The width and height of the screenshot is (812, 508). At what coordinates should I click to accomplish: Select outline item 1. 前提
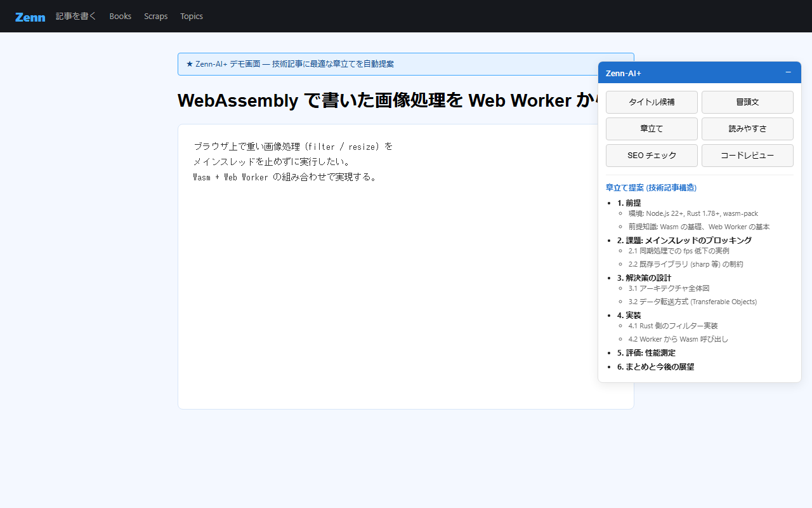click(x=629, y=203)
